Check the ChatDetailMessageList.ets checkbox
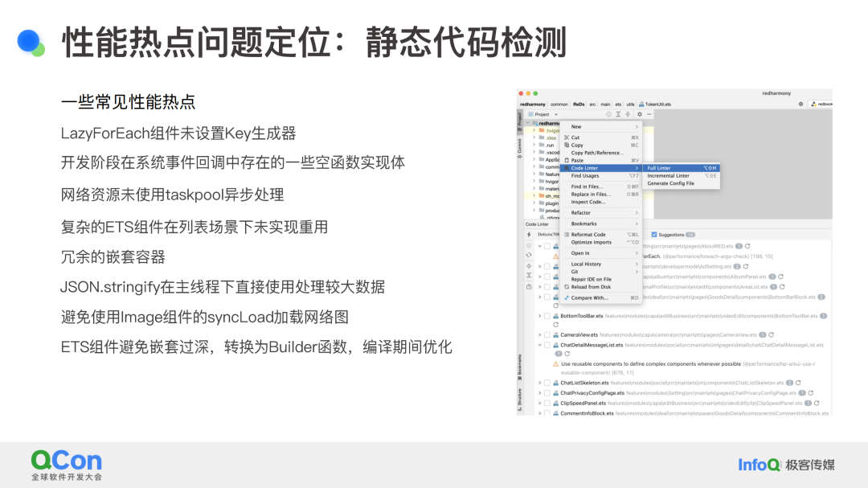Screen dimensions: 868x488 coord(547,345)
